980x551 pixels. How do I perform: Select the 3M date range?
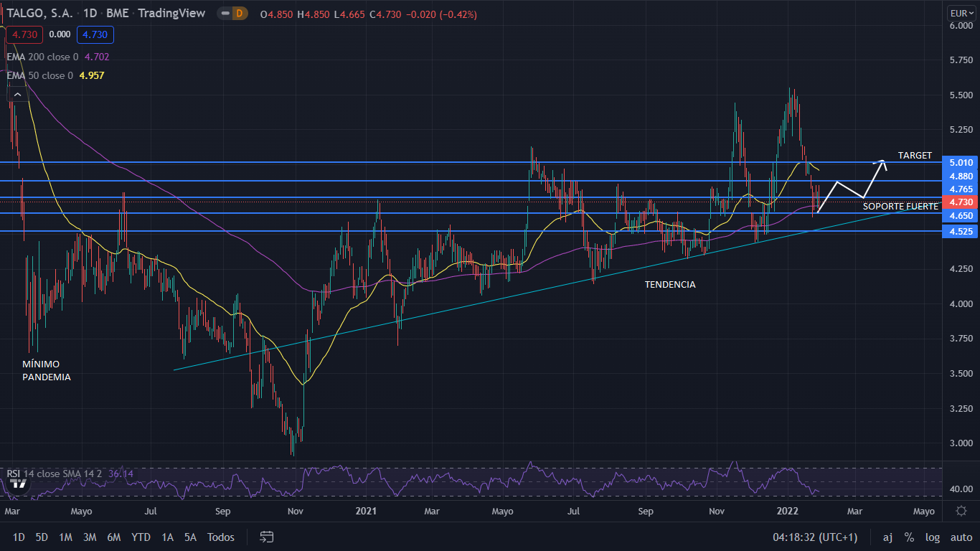(90, 537)
